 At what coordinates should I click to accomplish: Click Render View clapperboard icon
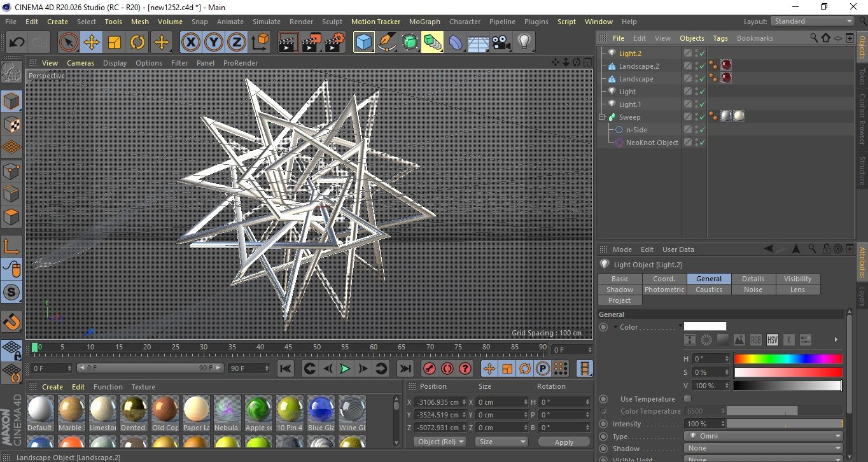[x=288, y=43]
